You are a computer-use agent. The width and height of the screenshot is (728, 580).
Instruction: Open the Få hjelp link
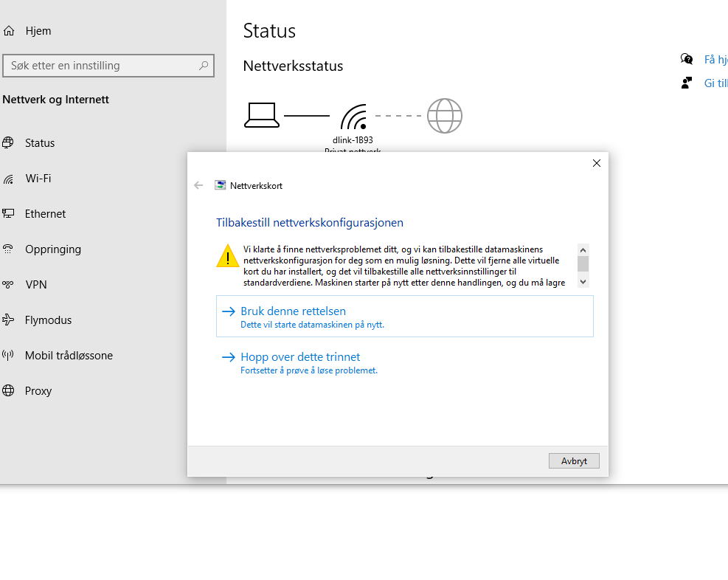click(x=715, y=60)
